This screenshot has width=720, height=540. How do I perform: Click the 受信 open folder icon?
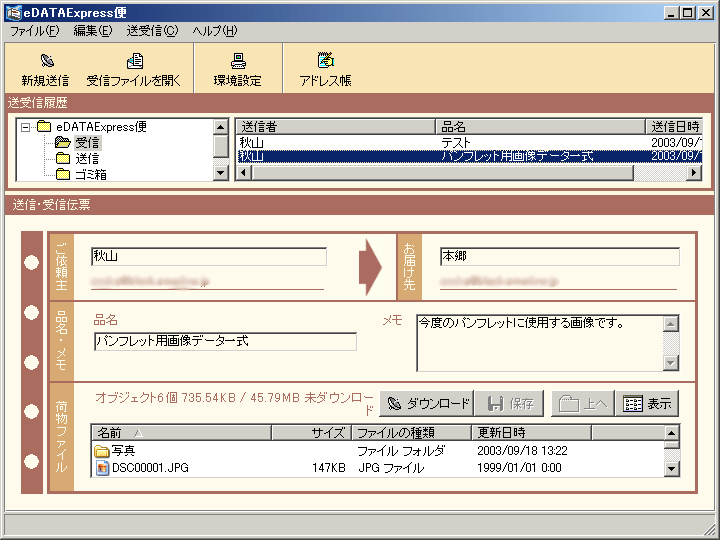[62, 142]
